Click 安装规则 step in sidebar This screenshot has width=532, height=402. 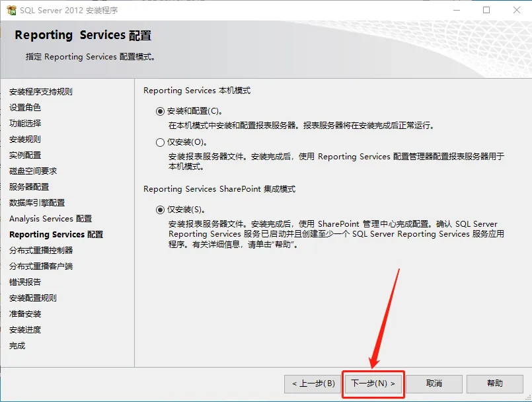[25, 140]
